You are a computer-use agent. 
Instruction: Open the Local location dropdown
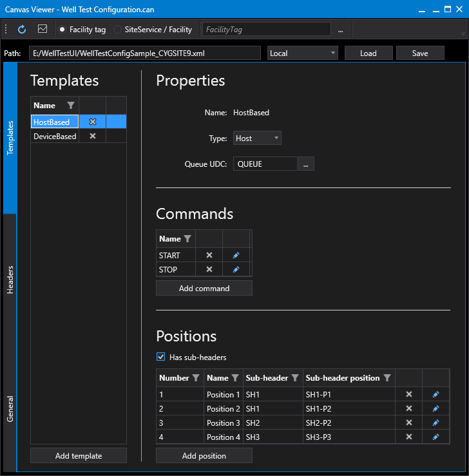[x=302, y=53]
